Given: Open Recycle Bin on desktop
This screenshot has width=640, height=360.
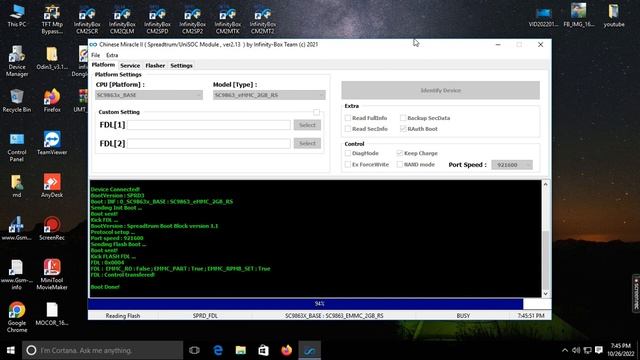Looking at the screenshot, I should [x=17, y=100].
